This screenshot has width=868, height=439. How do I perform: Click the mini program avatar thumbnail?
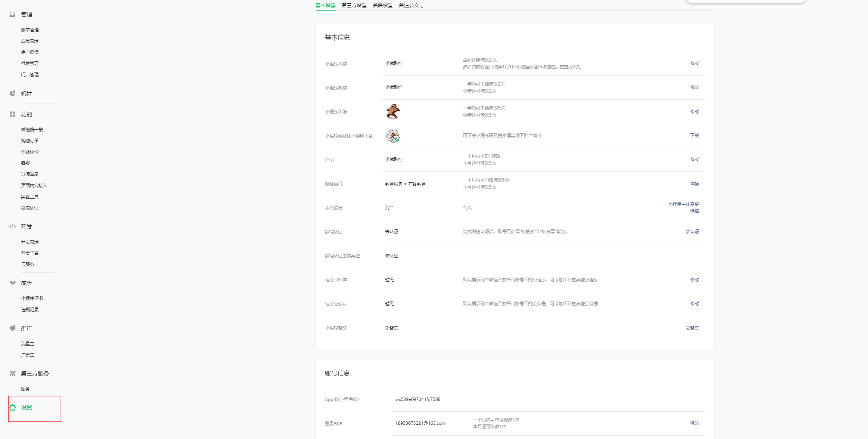(393, 112)
